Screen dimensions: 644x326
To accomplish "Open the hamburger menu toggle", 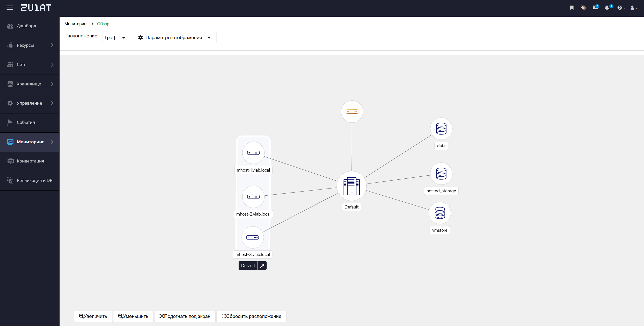I will click(x=10, y=8).
